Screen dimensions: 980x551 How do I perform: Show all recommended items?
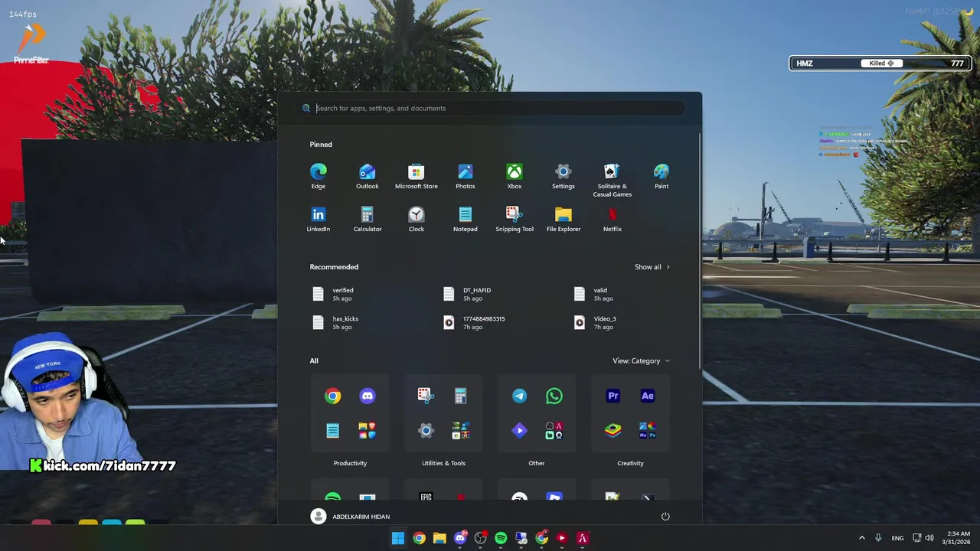pyautogui.click(x=652, y=267)
